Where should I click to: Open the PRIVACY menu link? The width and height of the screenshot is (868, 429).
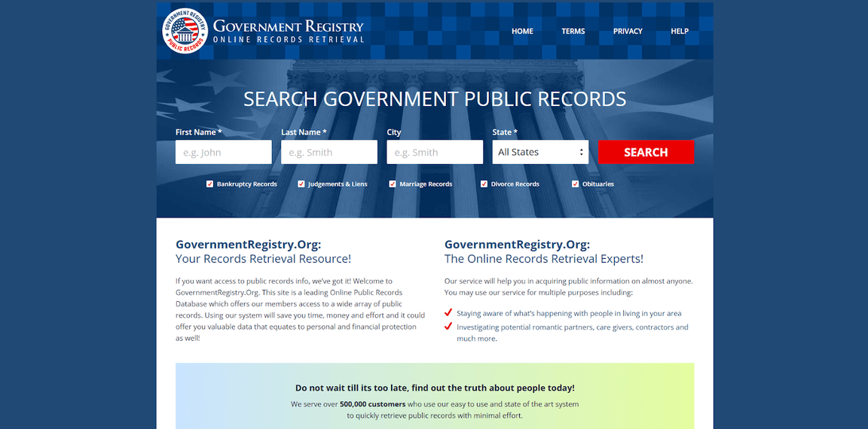coord(628,32)
